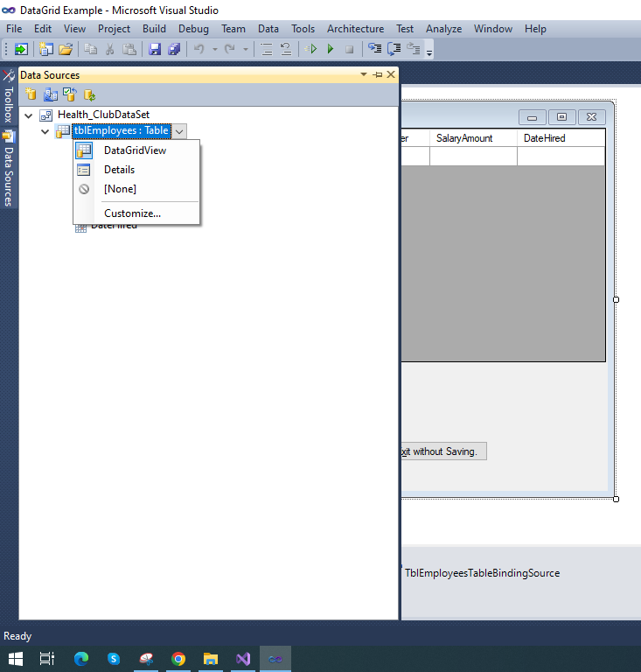Image resolution: width=641 pixels, height=672 pixels.
Task: Open Windows Start menu
Action: click(x=16, y=658)
